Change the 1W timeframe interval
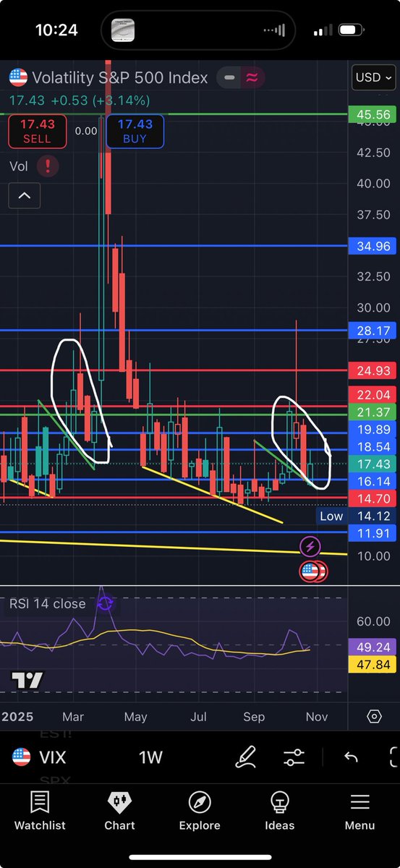The image size is (400, 868). (151, 757)
